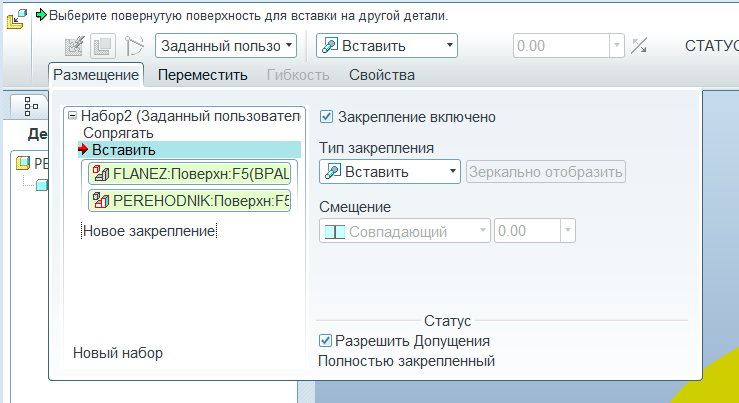Click the grayed stacked-squares toolbar icon
This screenshot has height=403, width=739.
103,46
